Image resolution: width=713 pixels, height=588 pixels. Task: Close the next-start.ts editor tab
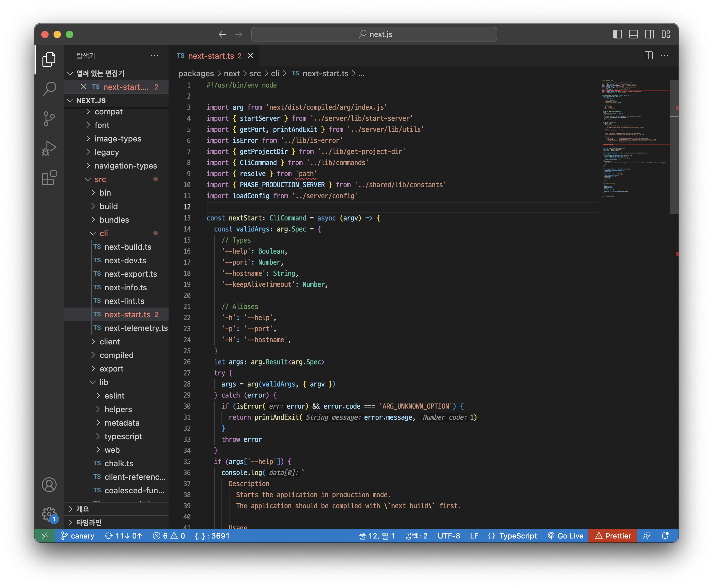click(x=250, y=56)
